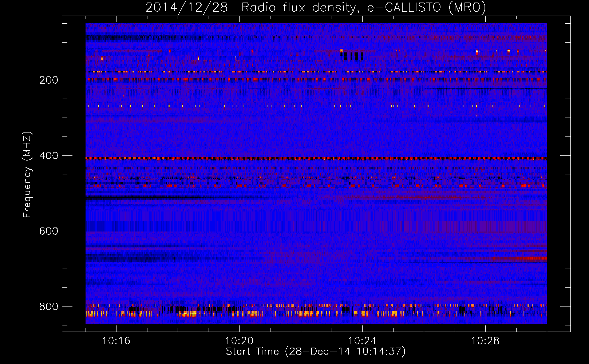Click the '600' frequency axis label
Screen dimensions: 589x364
(x=49, y=232)
